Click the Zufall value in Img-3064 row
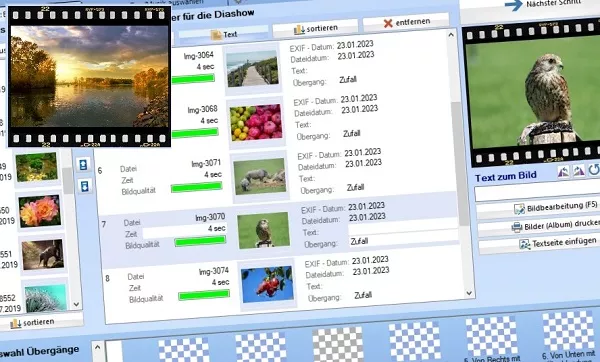 coord(348,80)
